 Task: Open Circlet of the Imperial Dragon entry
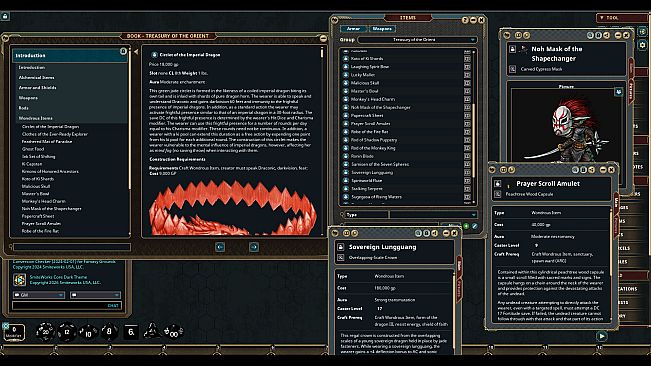[x=50, y=127]
